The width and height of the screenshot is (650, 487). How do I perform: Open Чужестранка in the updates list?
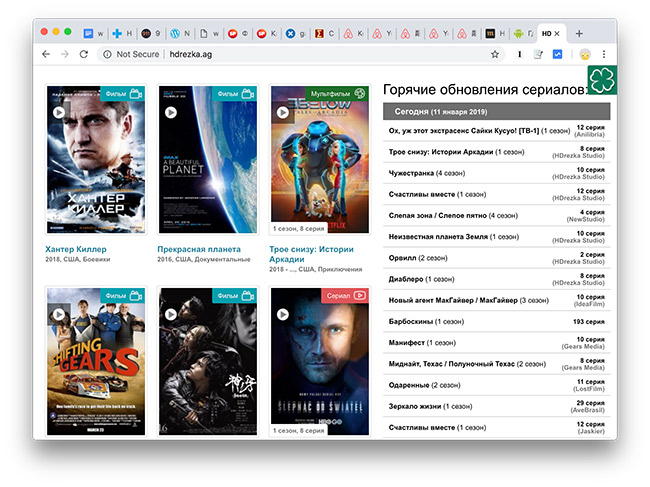tap(412, 174)
